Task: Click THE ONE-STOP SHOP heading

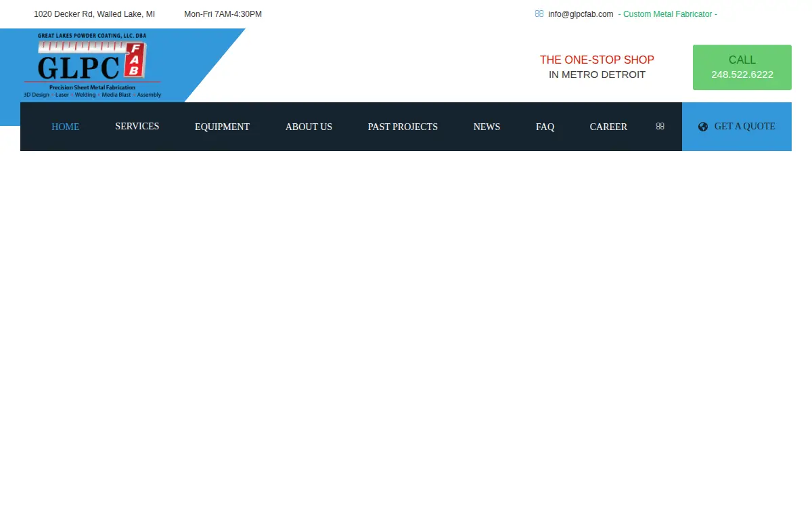Action: [x=597, y=60]
